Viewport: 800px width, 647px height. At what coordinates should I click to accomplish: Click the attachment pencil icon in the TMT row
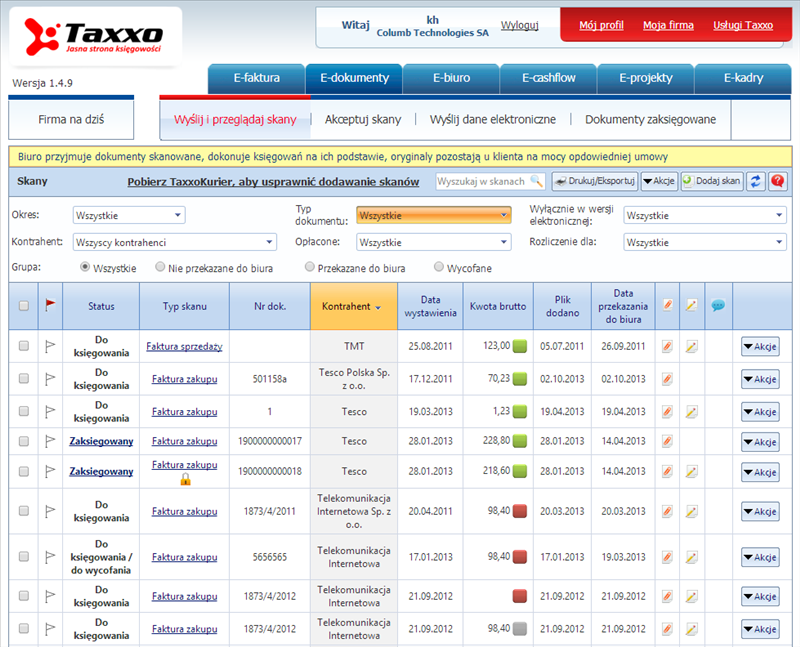click(x=667, y=346)
